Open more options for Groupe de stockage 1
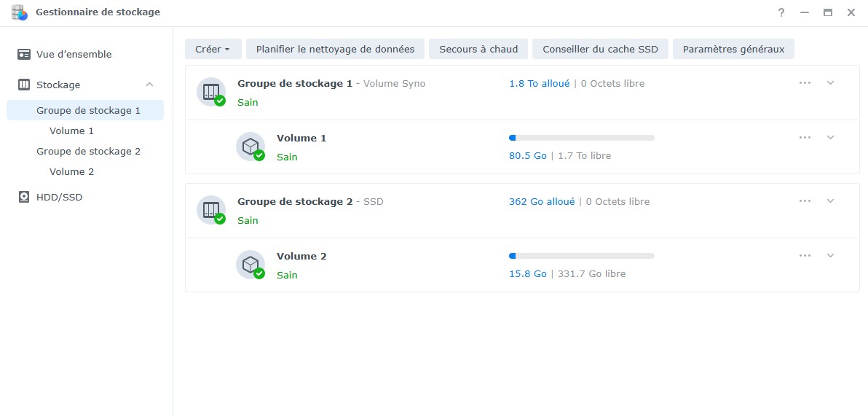 point(805,82)
